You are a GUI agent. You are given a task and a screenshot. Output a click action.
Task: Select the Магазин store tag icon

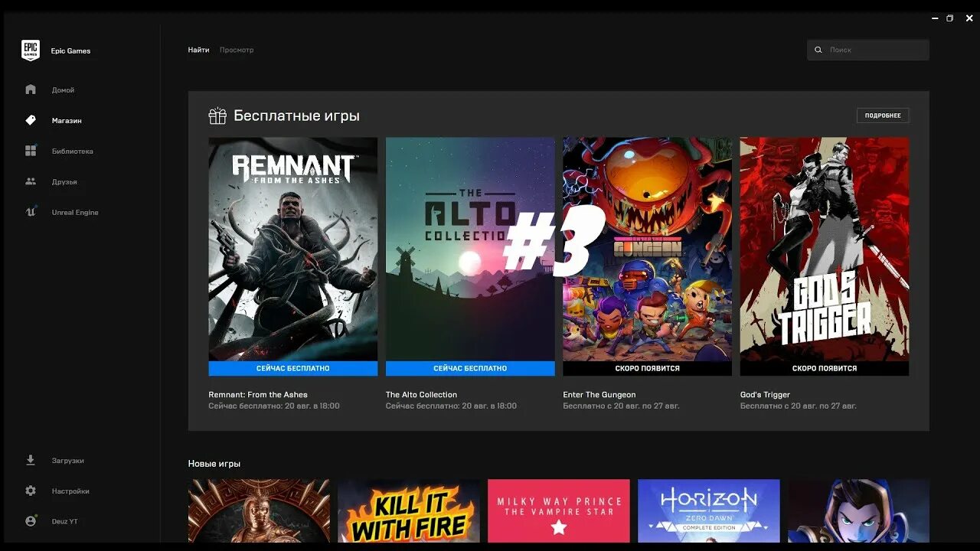(31, 120)
